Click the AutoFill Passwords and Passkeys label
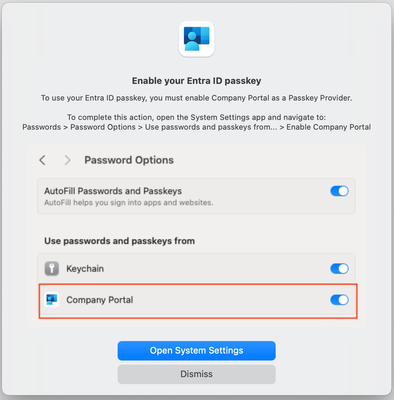The width and height of the screenshot is (394, 400). pos(113,191)
